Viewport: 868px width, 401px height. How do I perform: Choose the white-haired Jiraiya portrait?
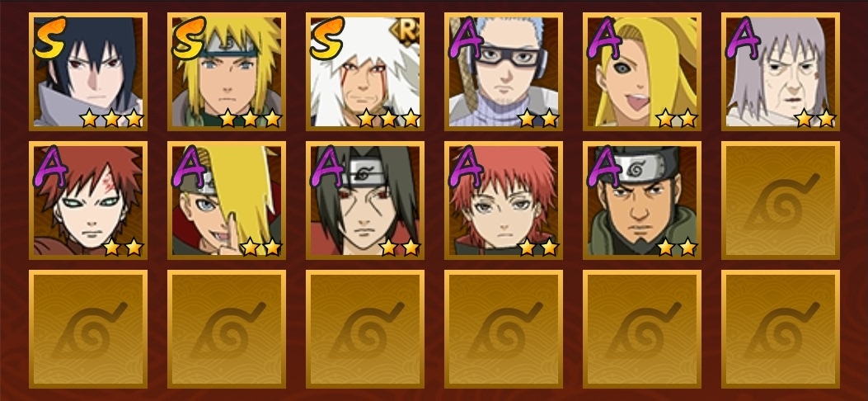click(x=365, y=72)
